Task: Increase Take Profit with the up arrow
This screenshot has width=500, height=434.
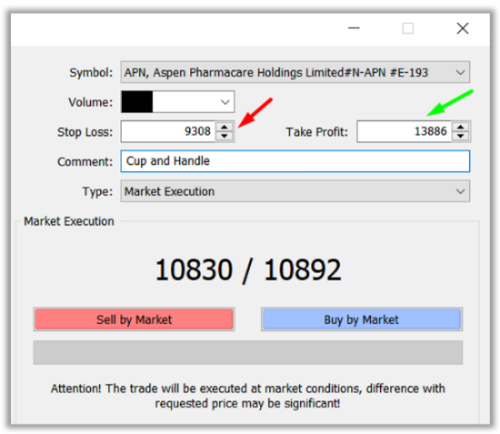Action: pos(461,127)
